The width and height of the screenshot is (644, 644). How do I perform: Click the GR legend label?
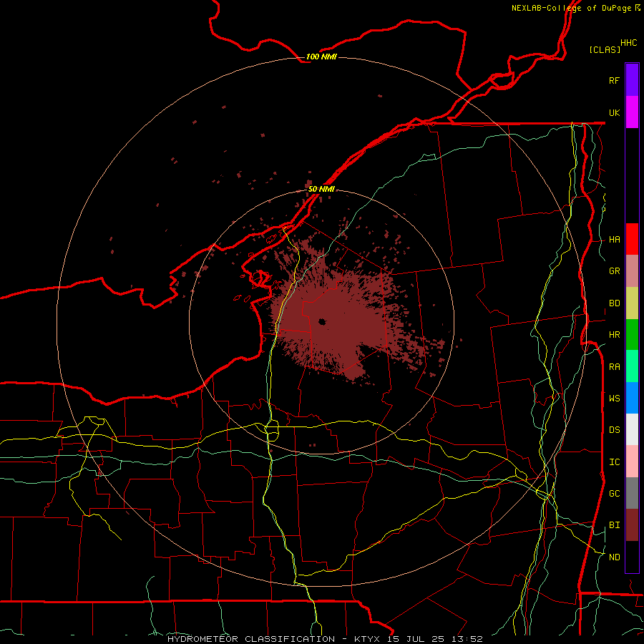click(x=614, y=271)
